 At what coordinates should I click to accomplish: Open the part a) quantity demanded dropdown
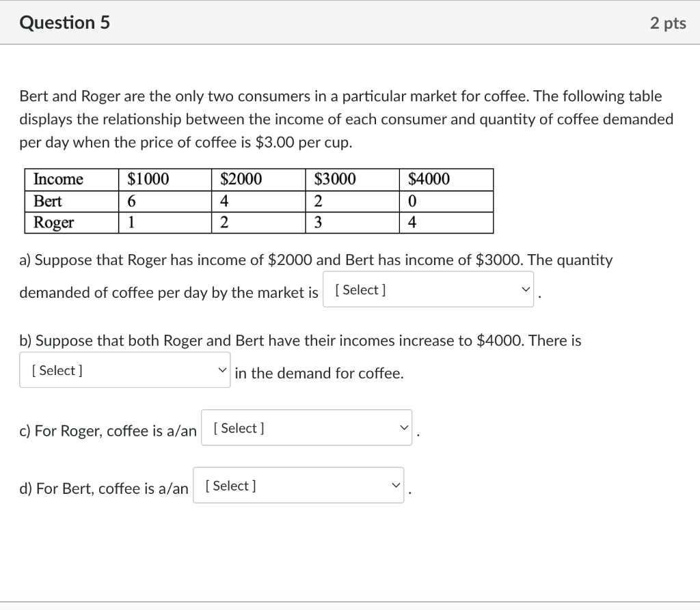point(428,289)
